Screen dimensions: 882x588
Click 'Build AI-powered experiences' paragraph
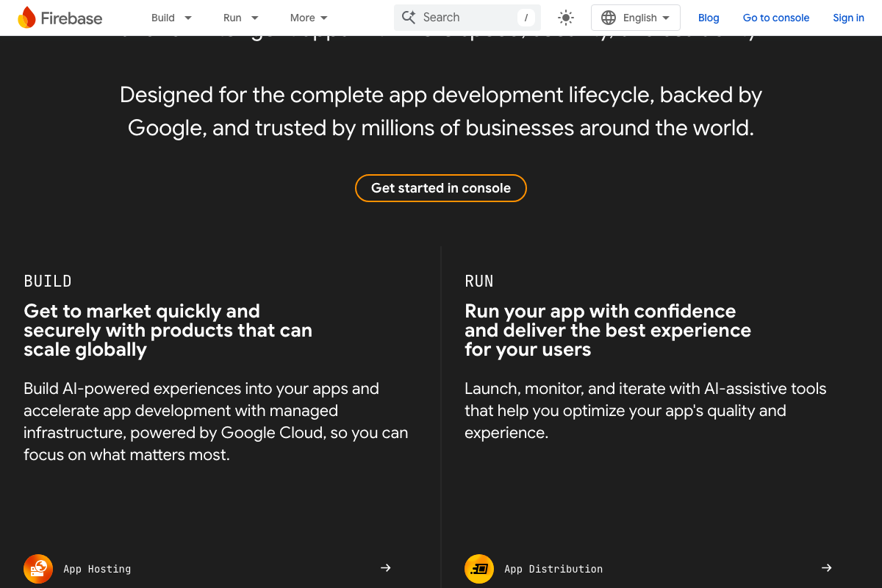pyautogui.click(x=216, y=421)
